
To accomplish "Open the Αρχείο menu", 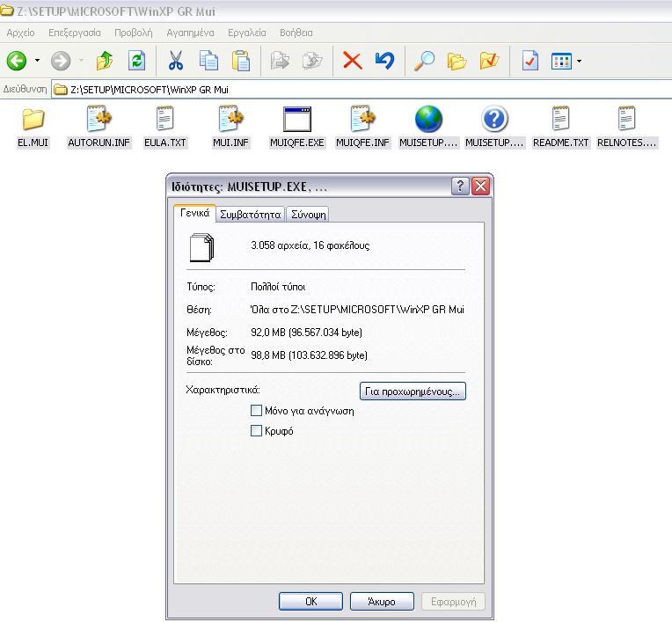I will point(20,33).
